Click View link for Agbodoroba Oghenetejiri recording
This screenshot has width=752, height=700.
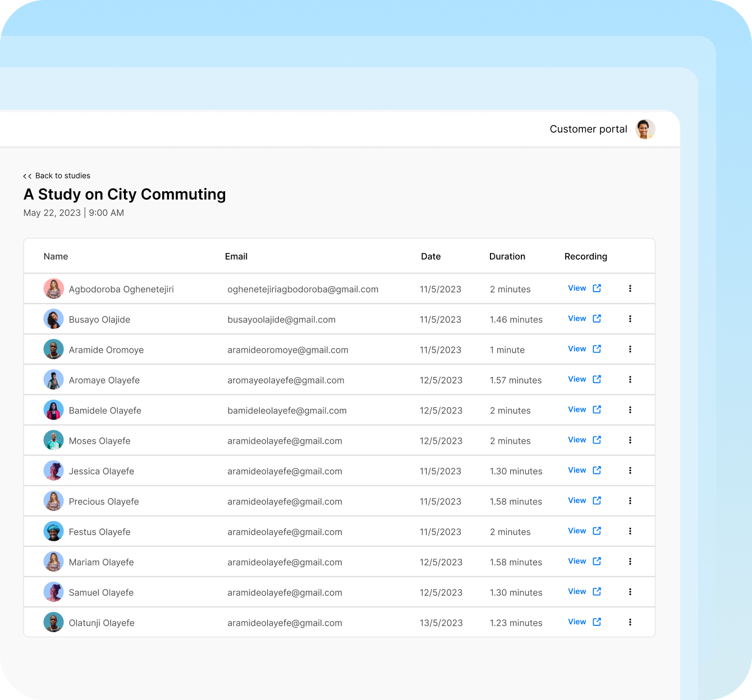click(577, 288)
